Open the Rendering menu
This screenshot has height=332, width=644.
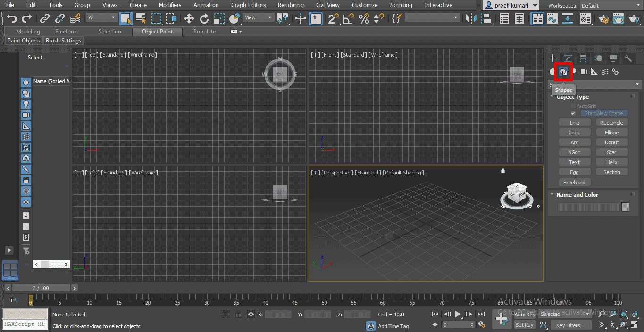(291, 5)
